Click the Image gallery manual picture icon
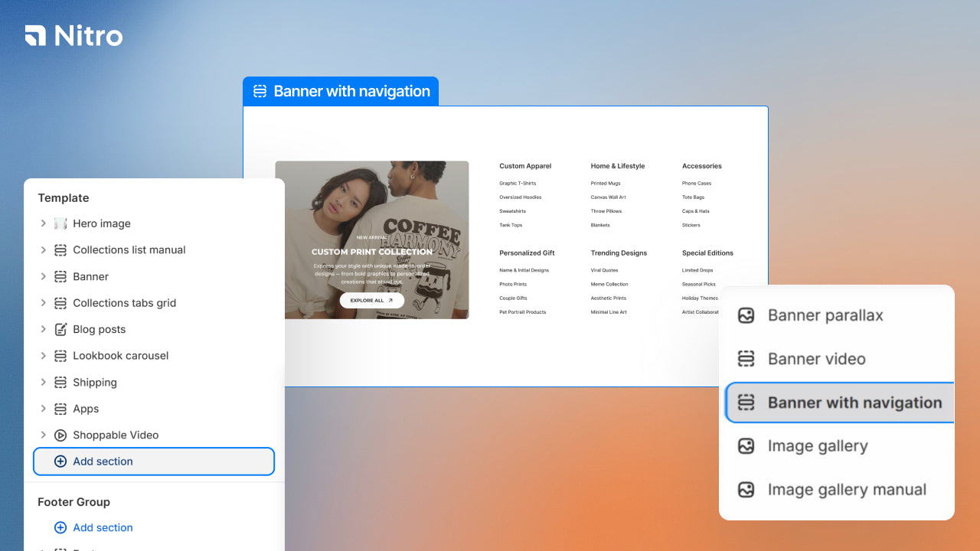The image size is (980, 551). 746,490
